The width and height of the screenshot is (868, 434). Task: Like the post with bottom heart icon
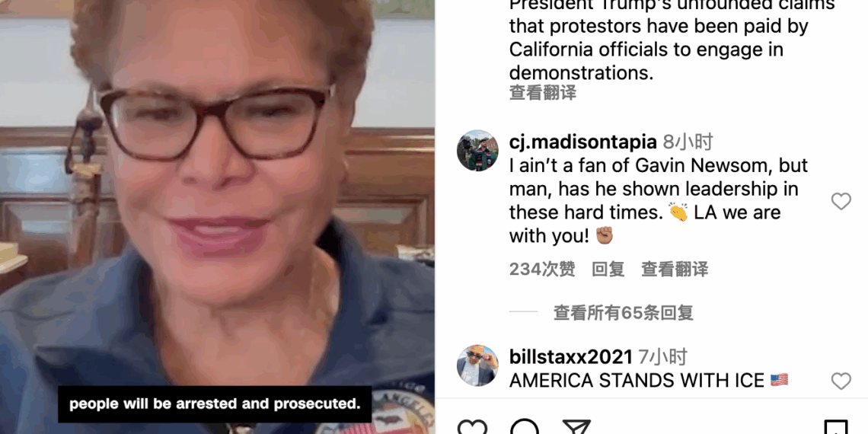click(x=472, y=428)
